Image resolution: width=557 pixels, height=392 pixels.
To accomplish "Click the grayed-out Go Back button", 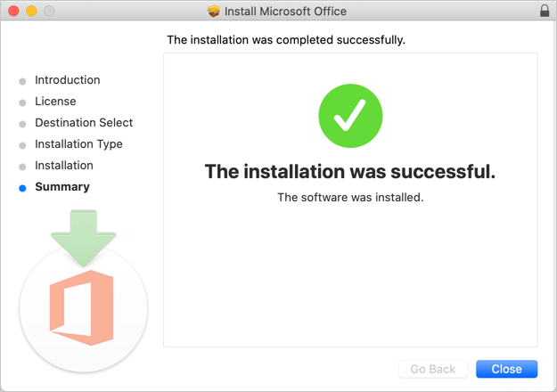I will pos(433,369).
